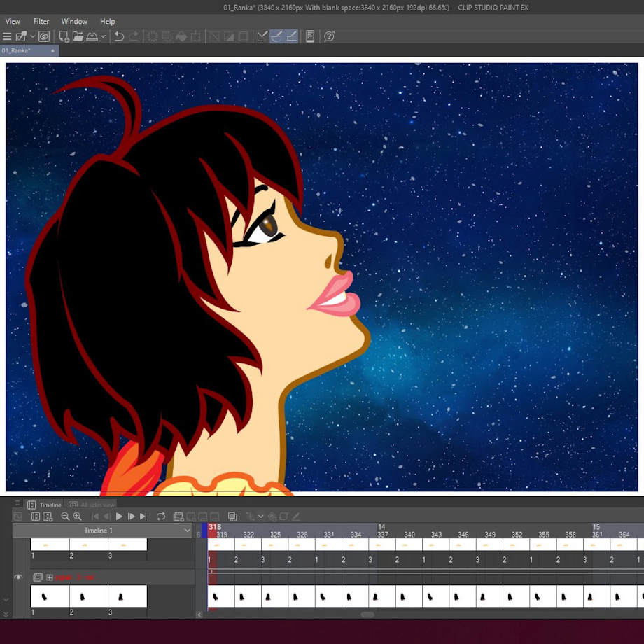Zoom in the timeline
This screenshot has height=644, width=644.
[77, 517]
